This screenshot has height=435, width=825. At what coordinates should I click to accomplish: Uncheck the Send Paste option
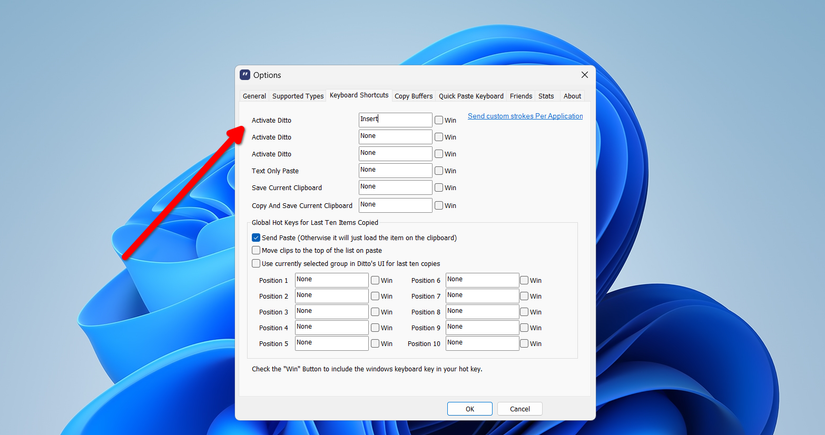click(256, 238)
